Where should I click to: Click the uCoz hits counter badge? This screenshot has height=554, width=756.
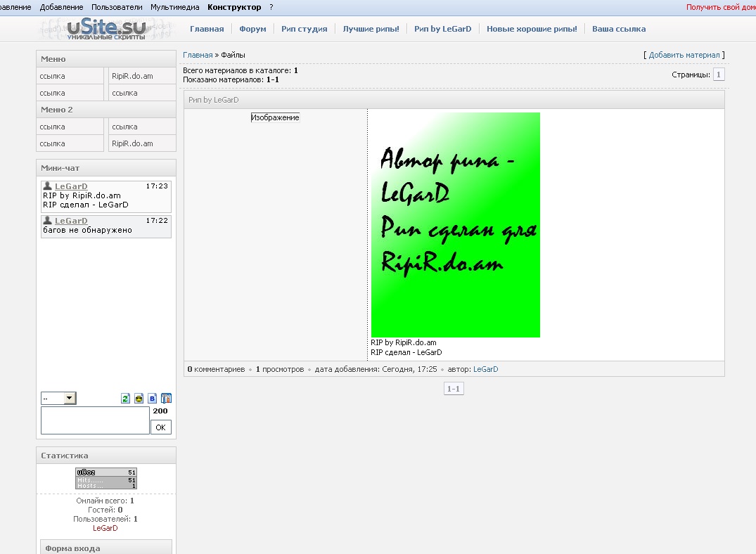pos(106,478)
